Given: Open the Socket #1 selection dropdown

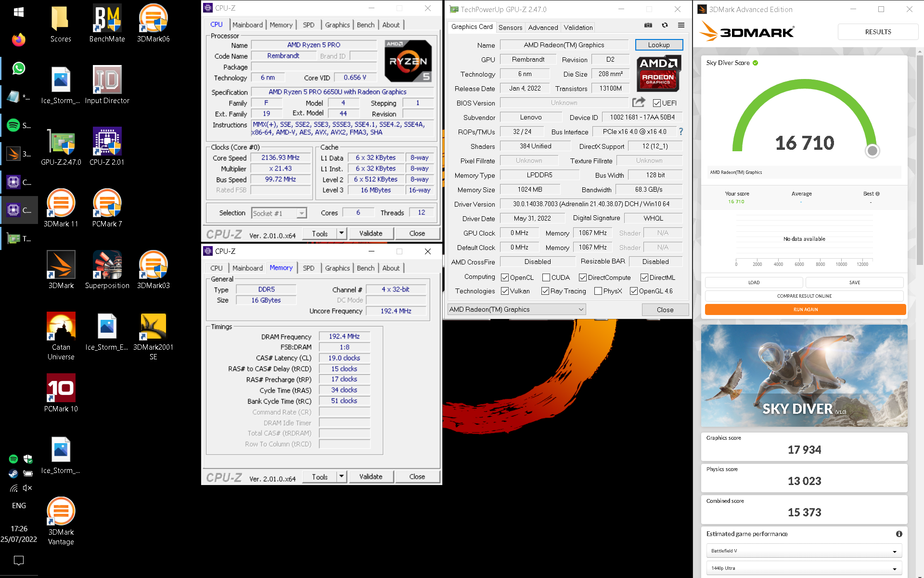Looking at the screenshot, I should tap(279, 213).
